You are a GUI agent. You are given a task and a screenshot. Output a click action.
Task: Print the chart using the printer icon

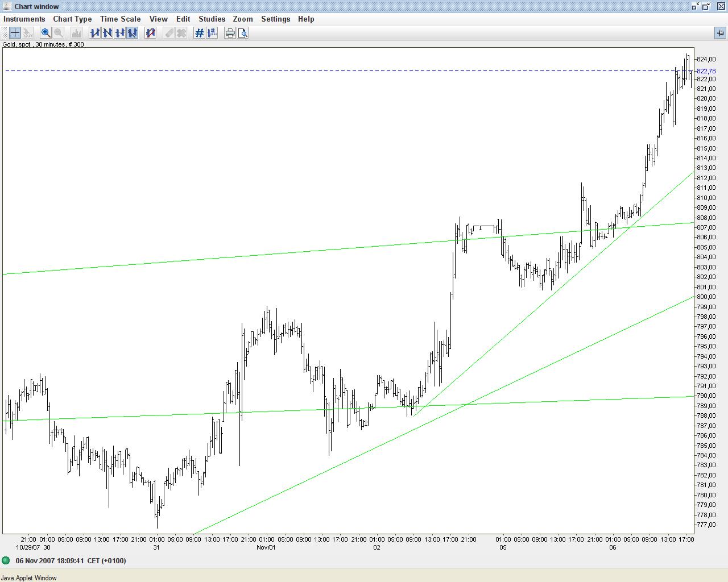[x=230, y=33]
